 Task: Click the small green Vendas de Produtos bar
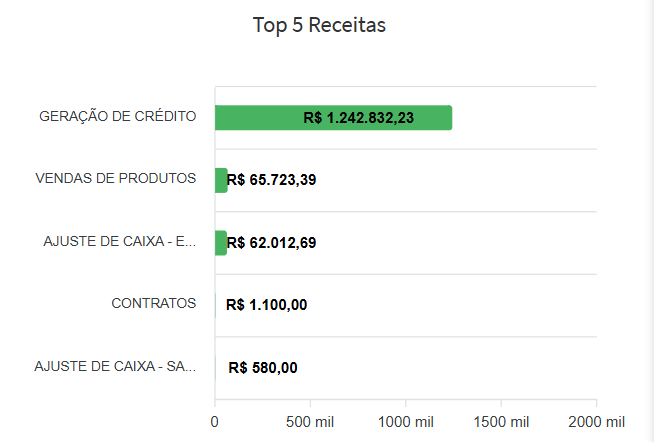[221, 180]
